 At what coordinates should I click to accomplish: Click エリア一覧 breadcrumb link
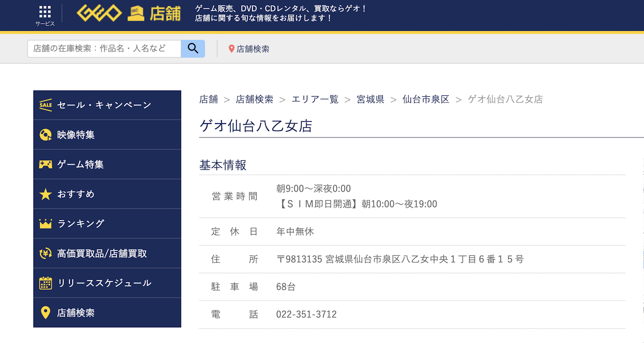coord(315,99)
